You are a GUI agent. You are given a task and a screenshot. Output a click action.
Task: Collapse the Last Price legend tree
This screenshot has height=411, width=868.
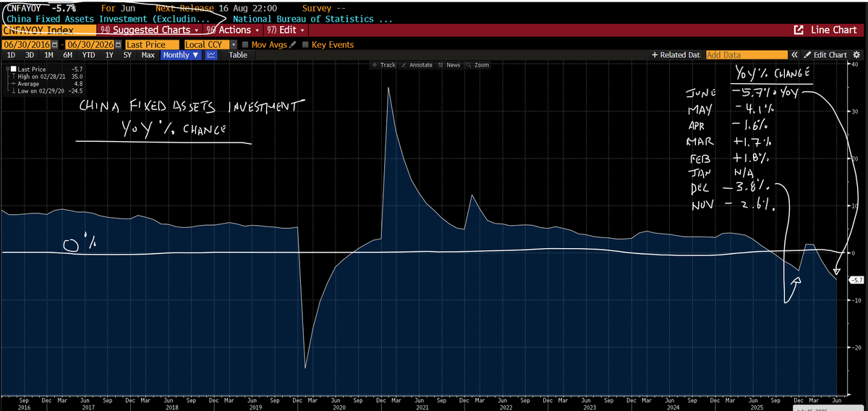coord(7,69)
